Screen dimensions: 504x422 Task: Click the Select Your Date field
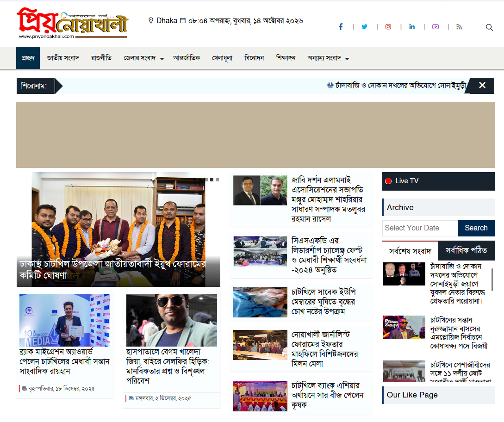(x=420, y=228)
